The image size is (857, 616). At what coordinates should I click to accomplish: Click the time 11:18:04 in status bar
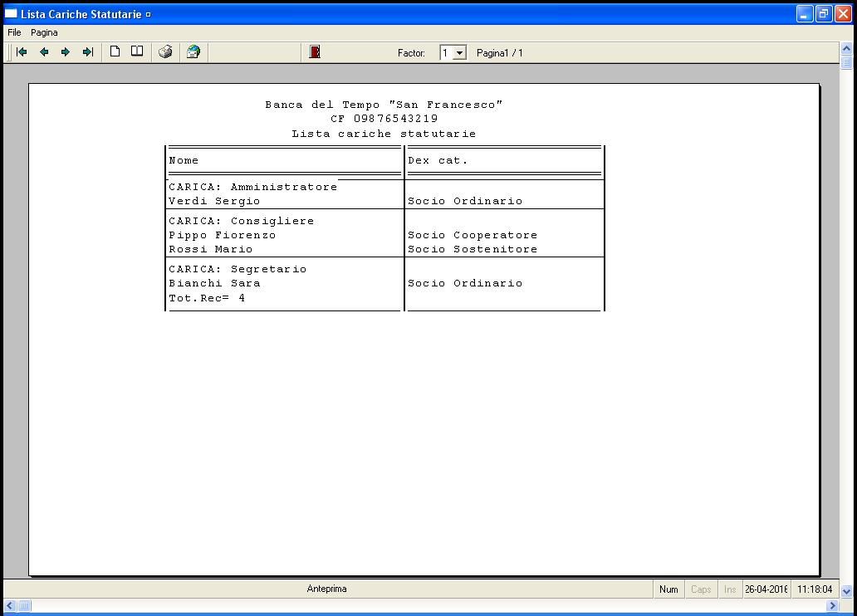coord(815,589)
